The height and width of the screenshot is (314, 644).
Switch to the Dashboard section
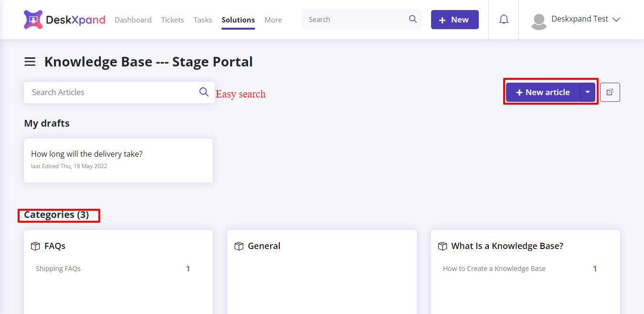pyautogui.click(x=133, y=20)
